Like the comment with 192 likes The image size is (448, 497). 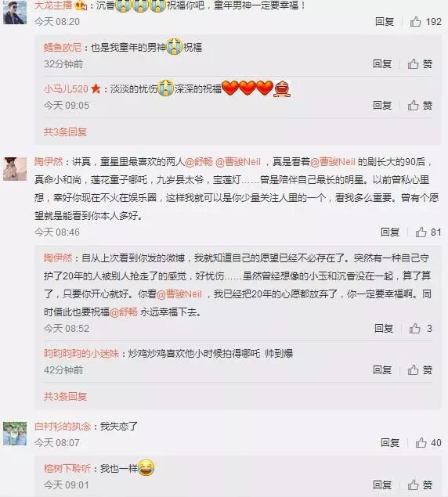(x=425, y=22)
